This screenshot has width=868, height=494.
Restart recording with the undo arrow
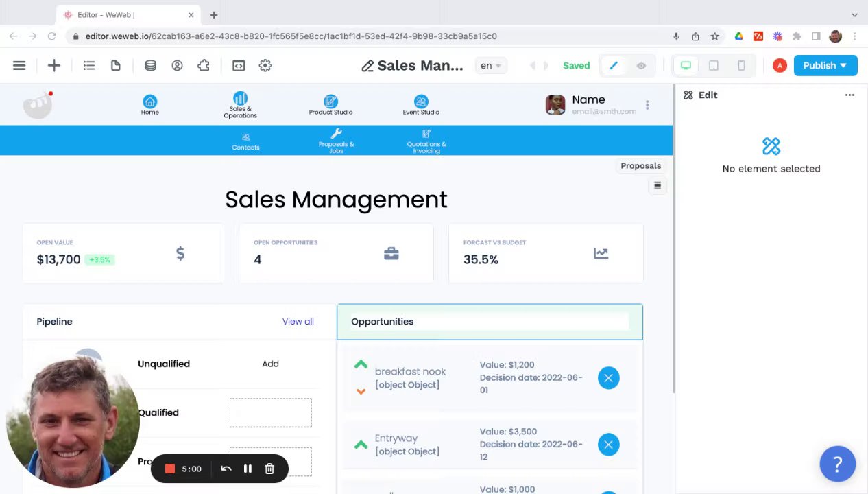pyautogui.click(x=226, y=469)
